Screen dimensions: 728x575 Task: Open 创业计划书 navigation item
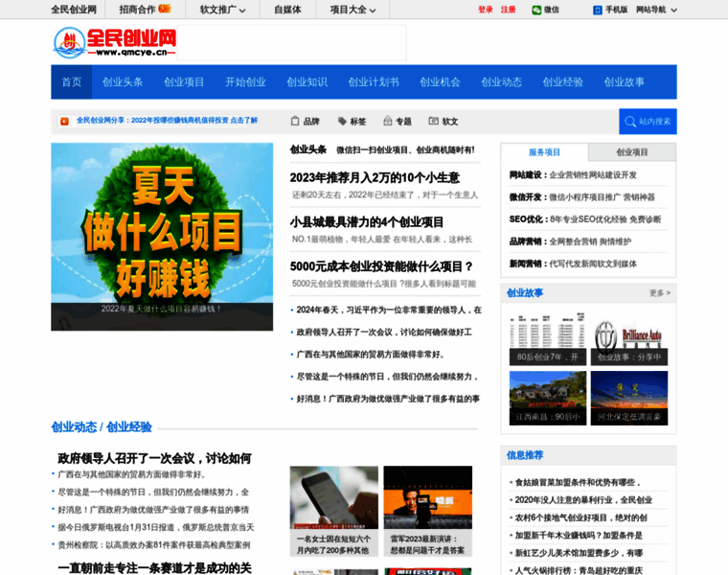(x=374, y=82)
